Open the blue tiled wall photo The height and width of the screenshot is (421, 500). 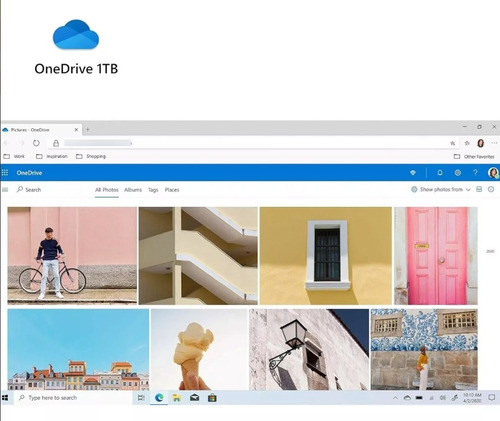[x=424, y=349]
